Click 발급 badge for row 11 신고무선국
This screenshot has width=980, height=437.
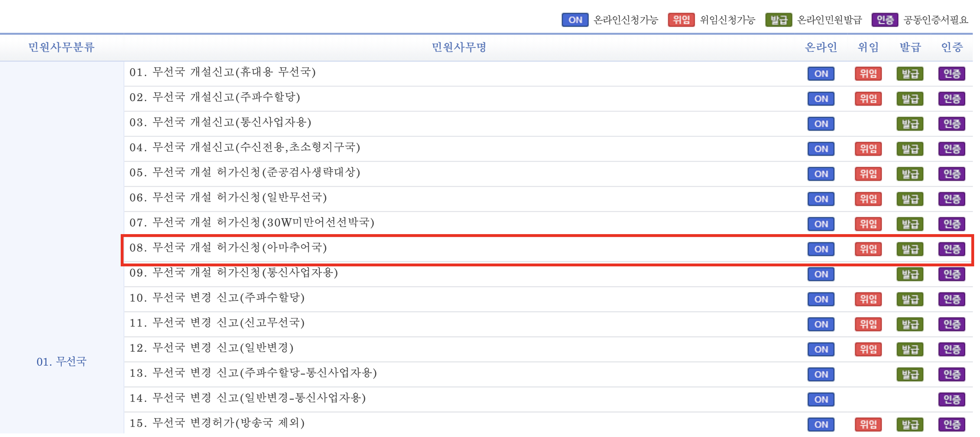(910, 324)
